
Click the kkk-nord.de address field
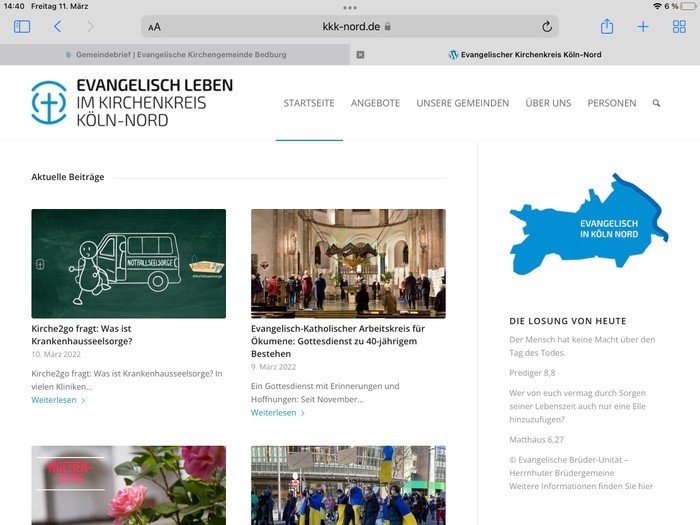(x=350, y=27)
